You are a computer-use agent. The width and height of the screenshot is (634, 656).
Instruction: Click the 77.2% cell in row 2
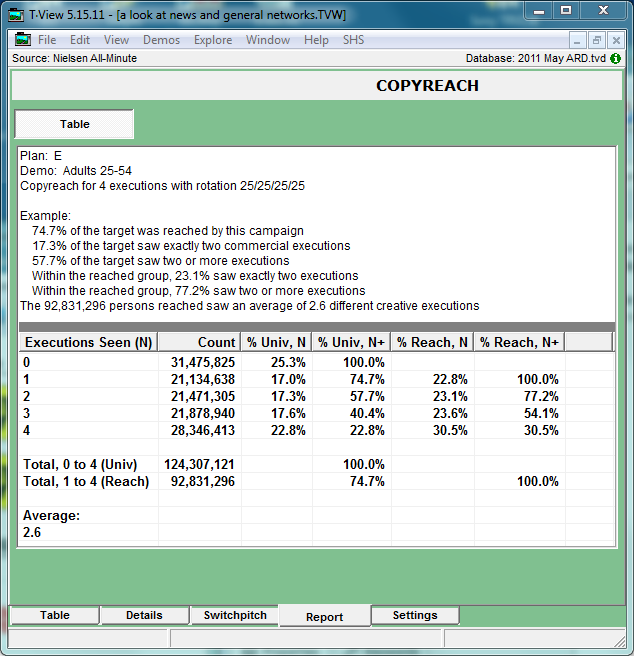click(519, 396)
